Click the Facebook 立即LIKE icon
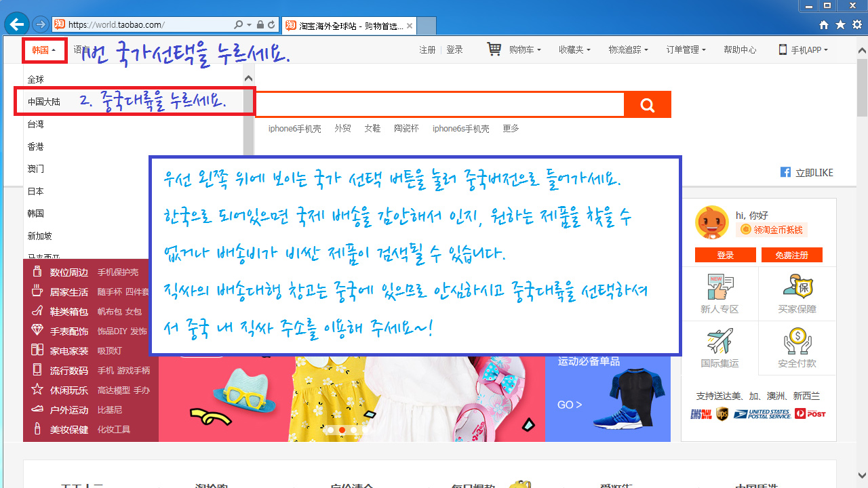This screenshot has height=488, width=868. (x=786, y=172)
